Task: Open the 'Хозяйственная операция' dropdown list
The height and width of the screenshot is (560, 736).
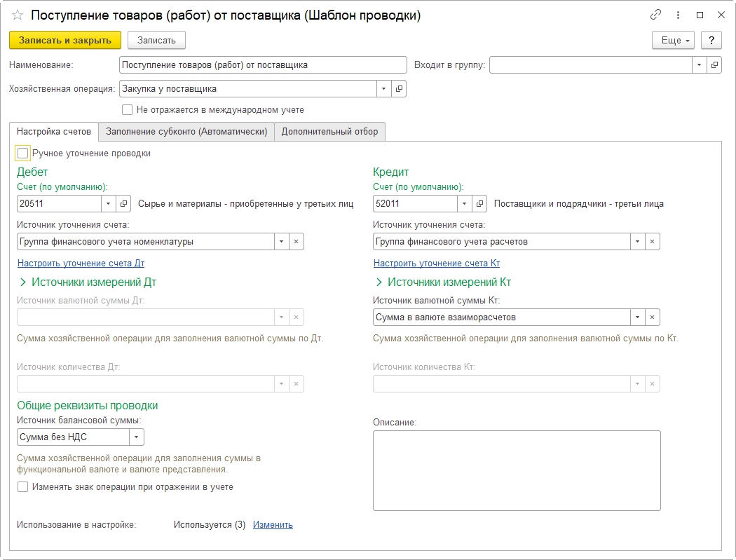Action: point(383,89)
